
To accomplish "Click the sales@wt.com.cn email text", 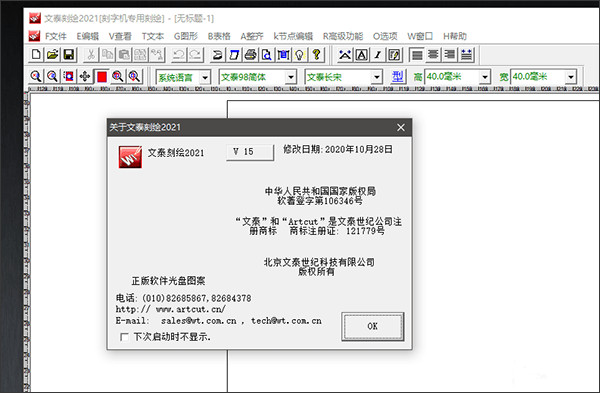I will pos(199,321).
